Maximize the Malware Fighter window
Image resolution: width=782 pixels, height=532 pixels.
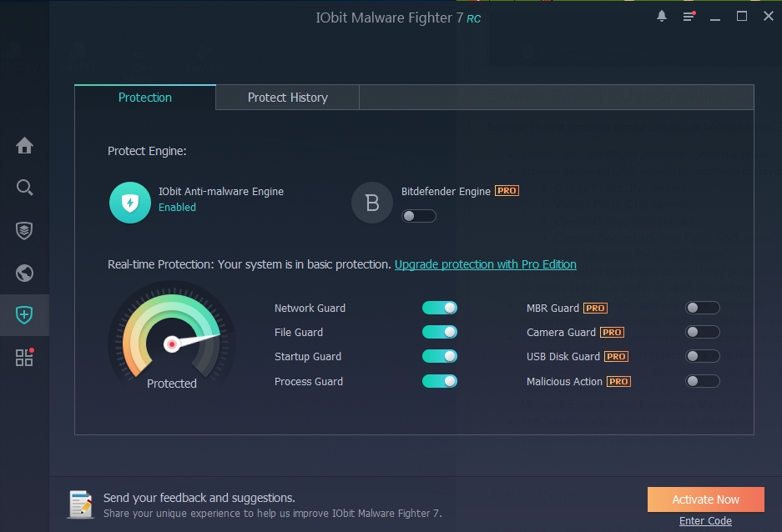pyautogui.click(x=742, y=17)
